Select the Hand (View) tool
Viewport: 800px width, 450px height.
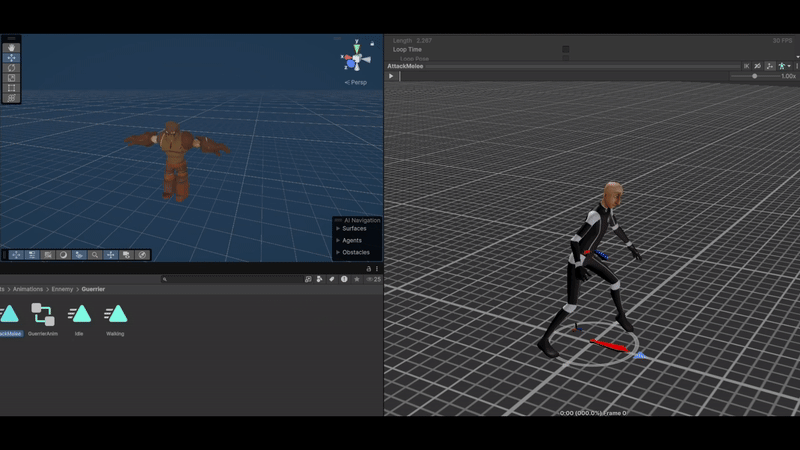pyautogui.click(x=11, y=47)
